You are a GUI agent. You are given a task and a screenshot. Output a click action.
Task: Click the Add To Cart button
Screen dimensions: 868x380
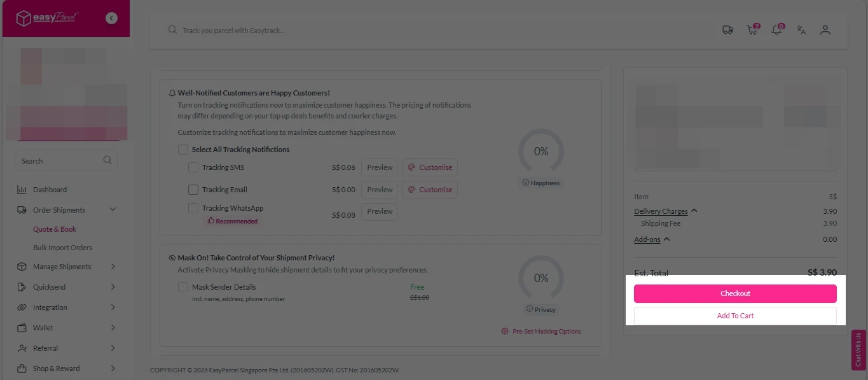pyautogui.click(x=735, y=316)
